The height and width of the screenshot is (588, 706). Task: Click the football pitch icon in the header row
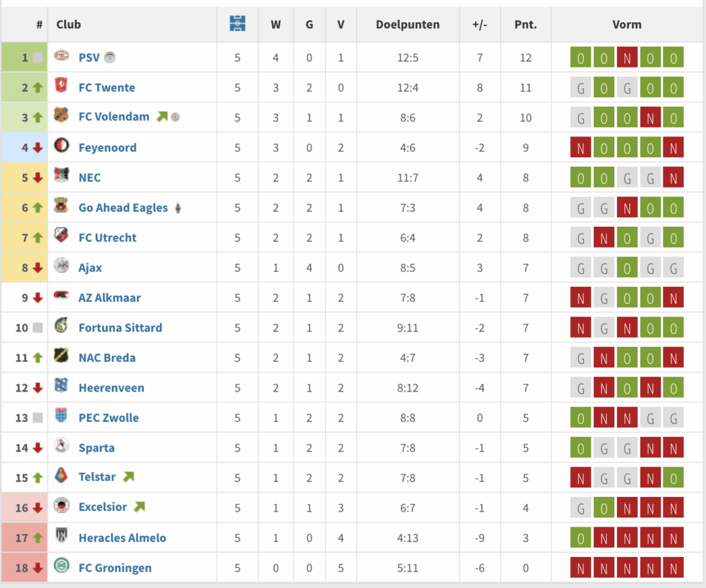[x=237, y=23]
